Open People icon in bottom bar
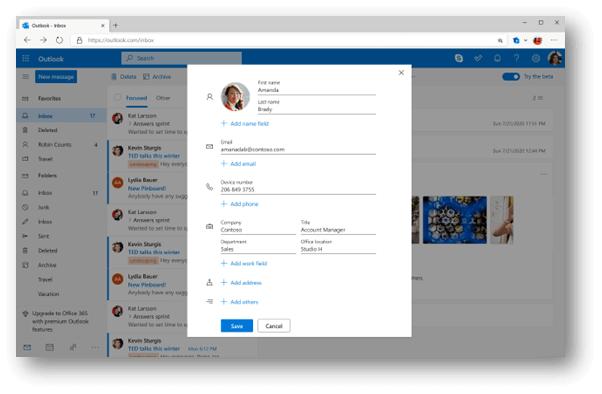Viewport: 602px width, 394px height. coord(73,348)
